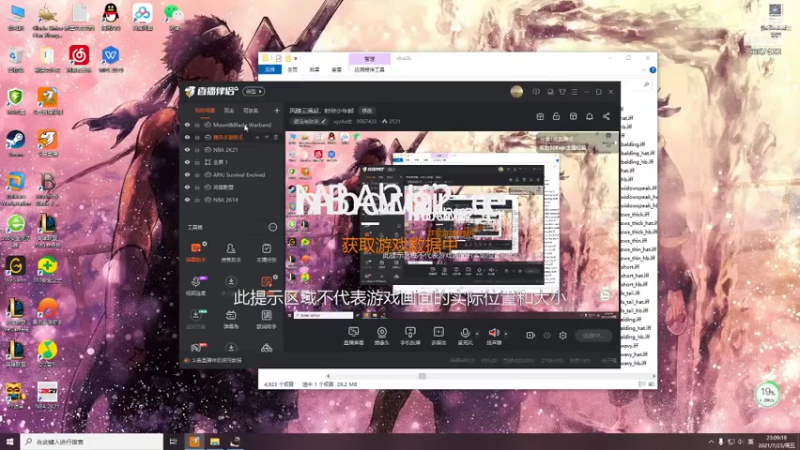The width and height of the screenshot is (800, 450).
Task: Add a new scene with plus icon
Action: [x=277, y=110]
